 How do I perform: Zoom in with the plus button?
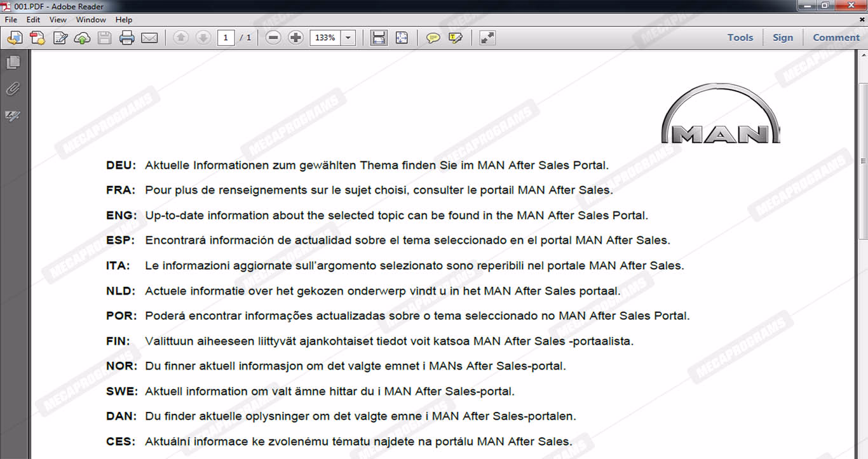(295, 38)
